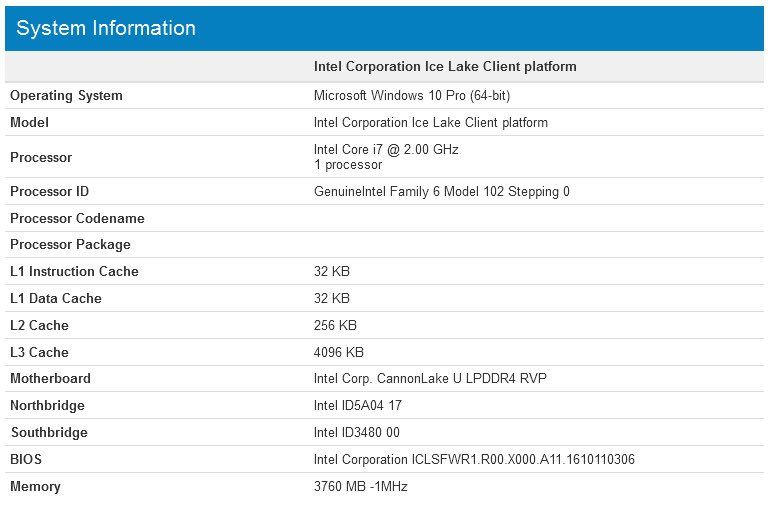Select 'Intel ID3480 00' value
This screenshot has width=774, height=511.
356,432
